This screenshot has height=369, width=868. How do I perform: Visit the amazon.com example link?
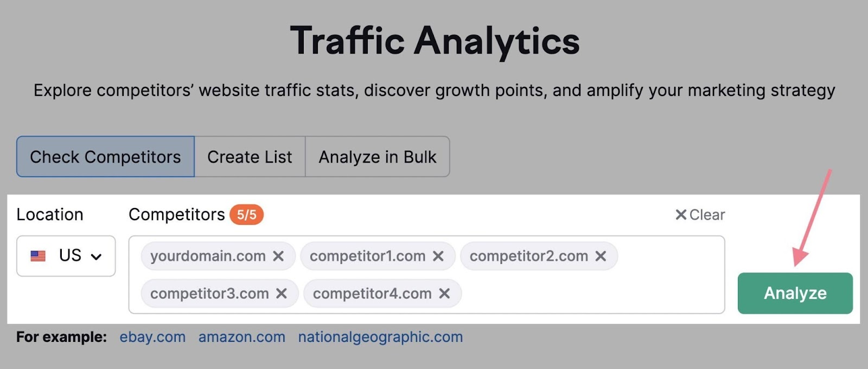242,336
